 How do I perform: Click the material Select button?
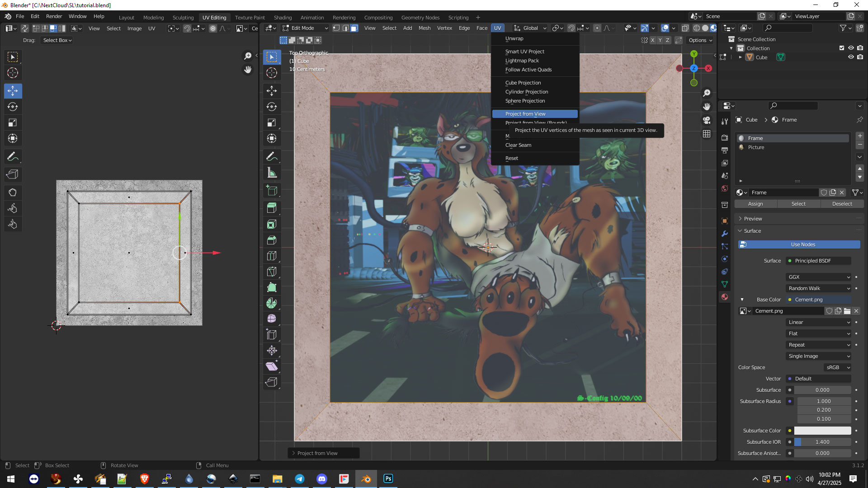[798, 204]
